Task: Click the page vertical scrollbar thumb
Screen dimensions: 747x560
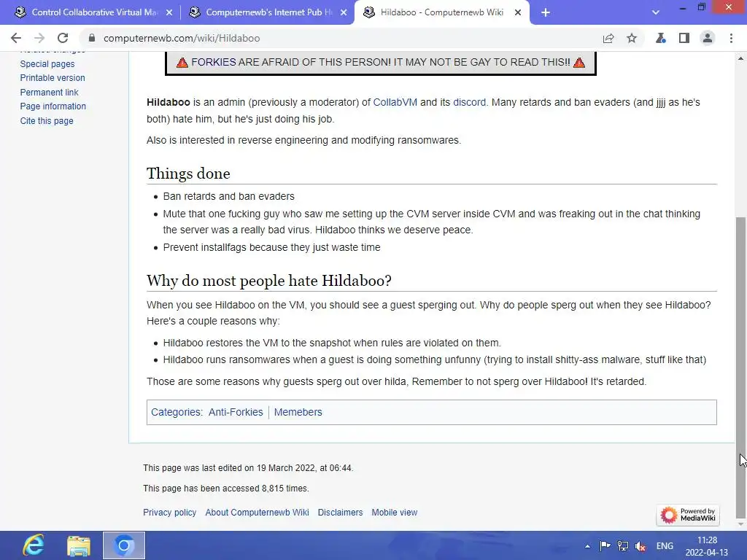Action: [741, 367]
